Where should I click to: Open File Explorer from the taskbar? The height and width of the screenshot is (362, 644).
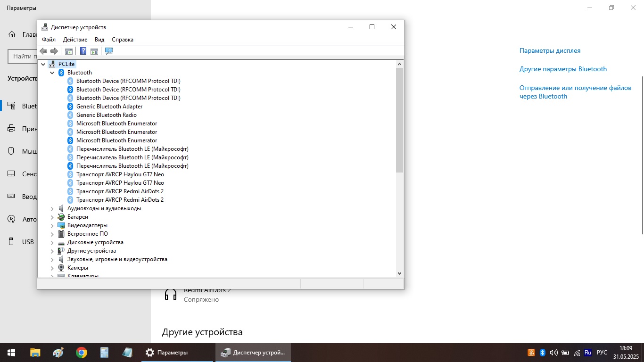(x=35, y=353)
